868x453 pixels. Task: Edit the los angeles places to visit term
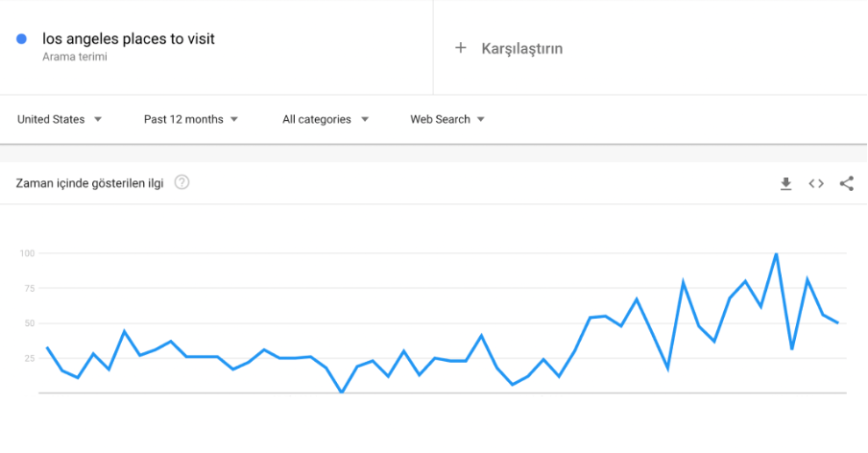(129, 38)
